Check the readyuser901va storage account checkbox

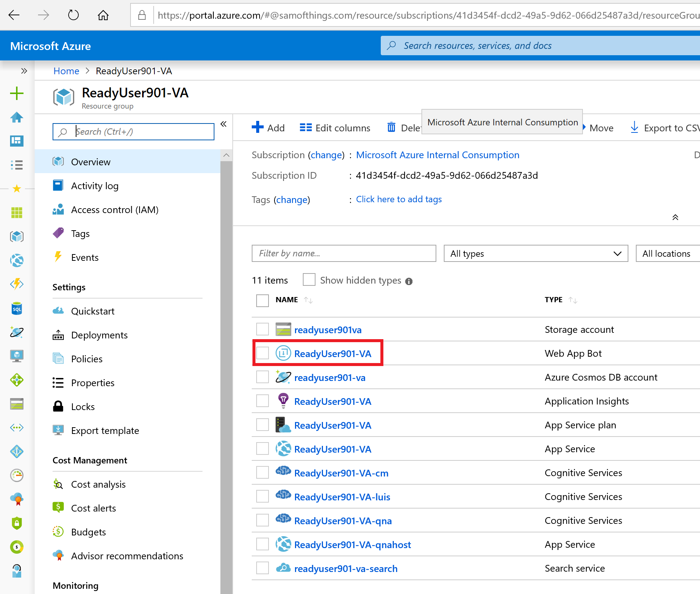tap(263, 329)
